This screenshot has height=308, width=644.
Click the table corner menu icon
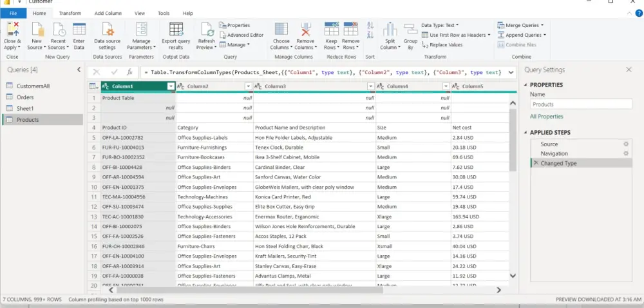coord(93,86)
